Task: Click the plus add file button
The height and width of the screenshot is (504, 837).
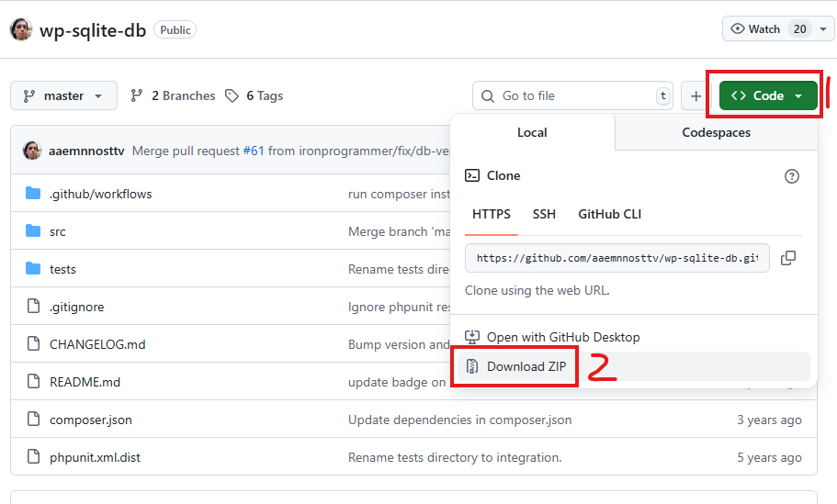Action: coord(696,96)
